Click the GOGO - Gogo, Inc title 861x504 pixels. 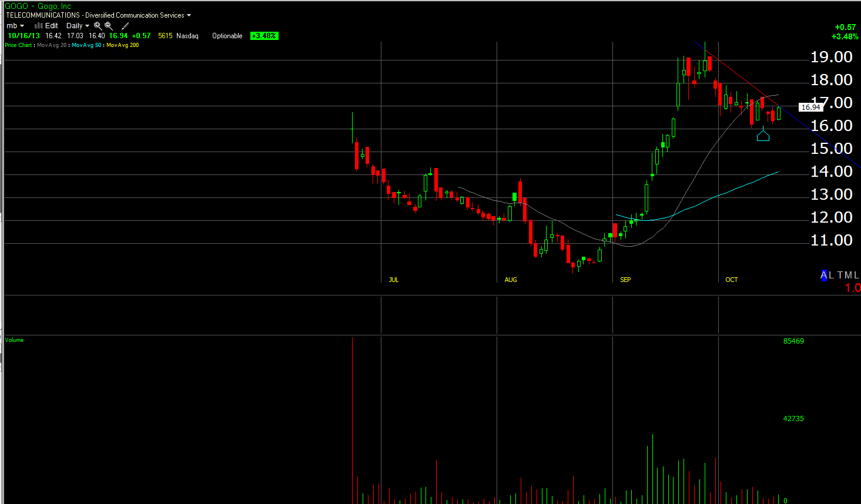(38, 6)
